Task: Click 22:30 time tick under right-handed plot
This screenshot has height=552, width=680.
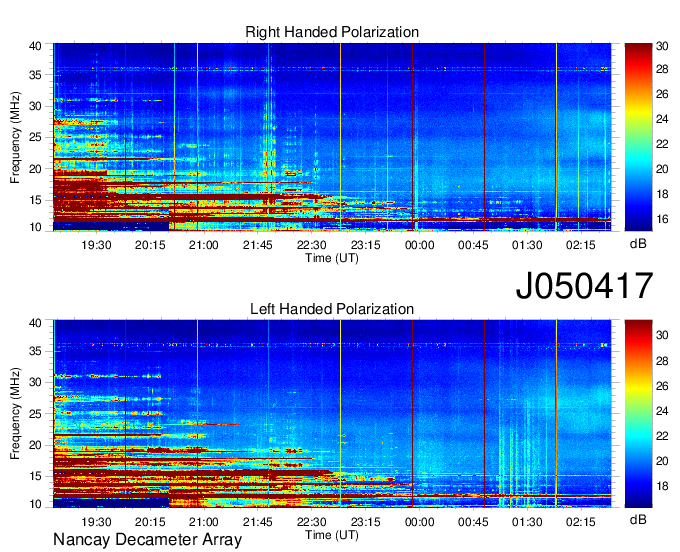Action: 311,245
